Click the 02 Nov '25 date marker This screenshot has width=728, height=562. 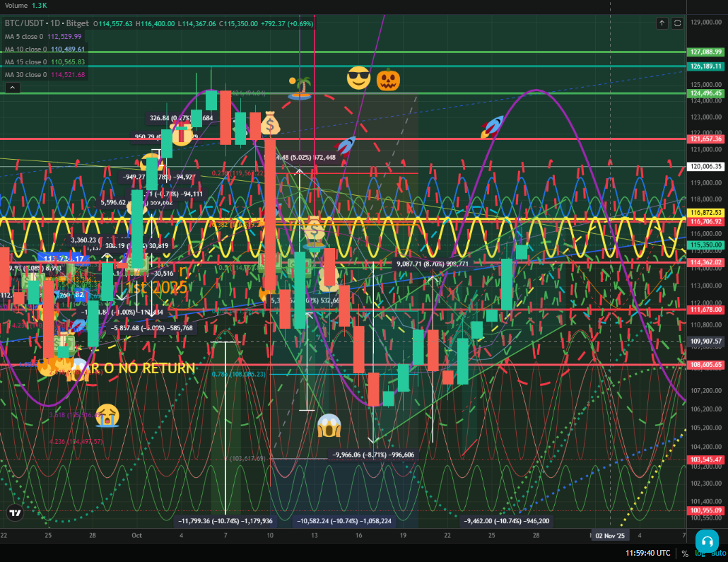coord(610,536)
